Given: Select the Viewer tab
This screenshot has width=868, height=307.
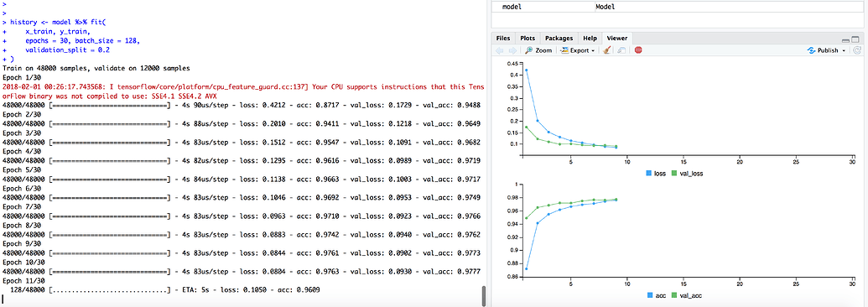Looking at the screenshot, I should tap(616, 39).
